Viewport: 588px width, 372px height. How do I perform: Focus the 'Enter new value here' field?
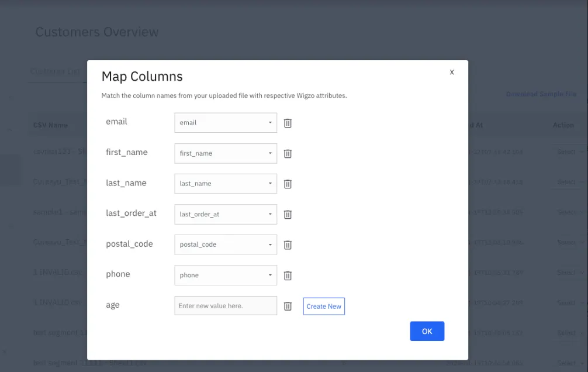(x=226, y=306)
